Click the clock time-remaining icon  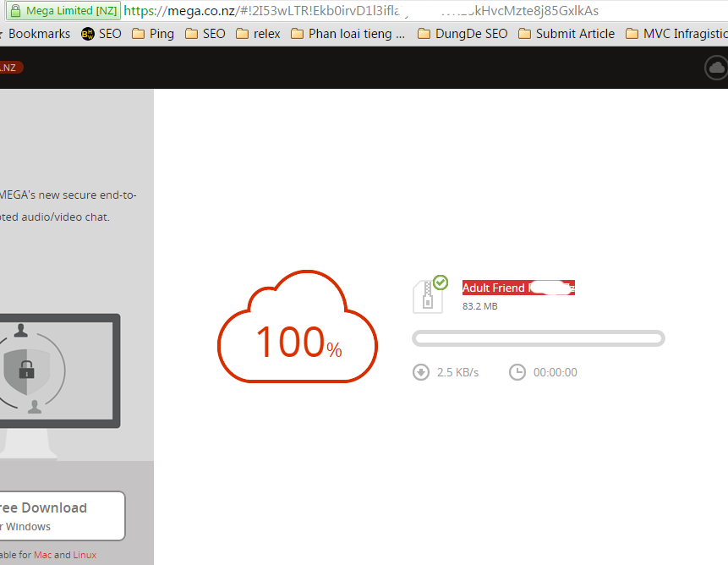pyautogui.click(x=517, y=372)
